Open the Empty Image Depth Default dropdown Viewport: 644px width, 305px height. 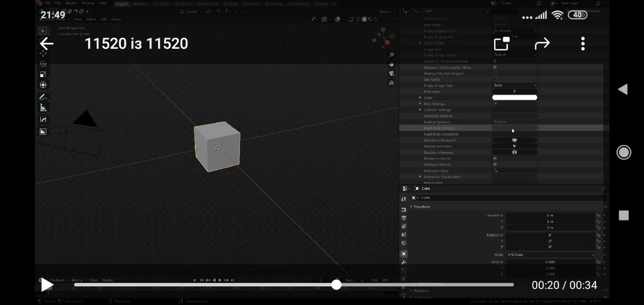point(514,55)
